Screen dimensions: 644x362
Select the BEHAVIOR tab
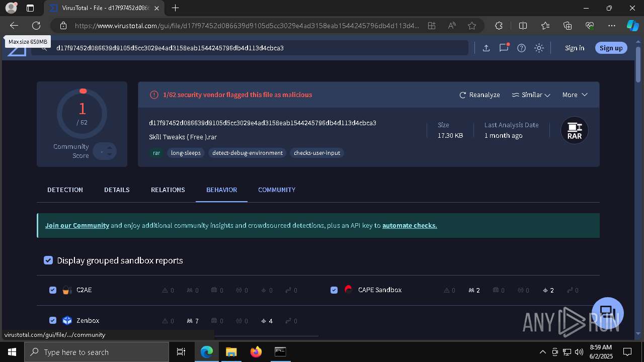click(x=221, y=190)
